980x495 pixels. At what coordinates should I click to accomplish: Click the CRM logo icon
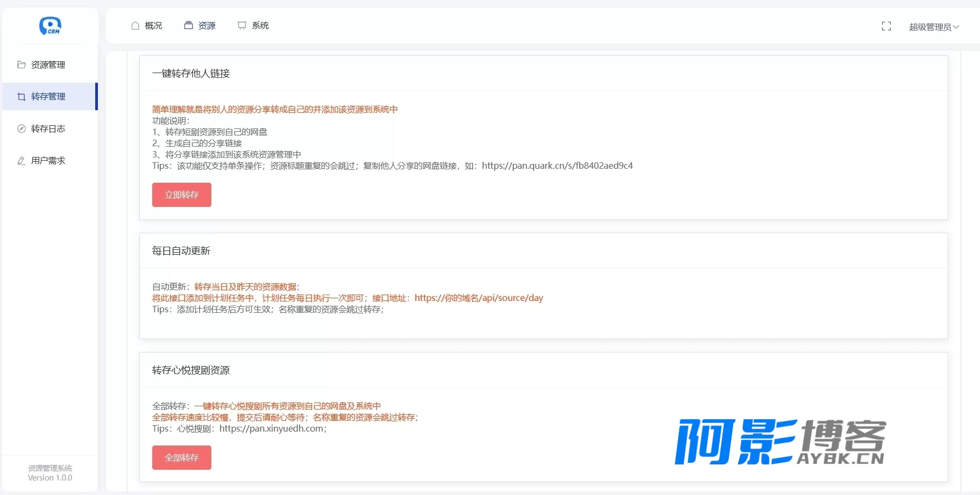tap(50, 26)
